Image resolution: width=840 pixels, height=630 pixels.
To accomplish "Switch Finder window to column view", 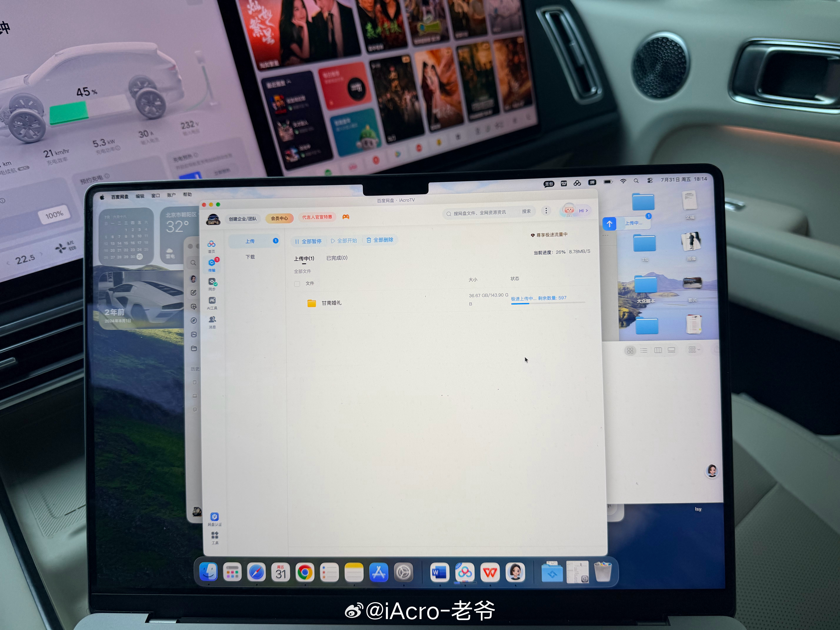I will (658, 350).
